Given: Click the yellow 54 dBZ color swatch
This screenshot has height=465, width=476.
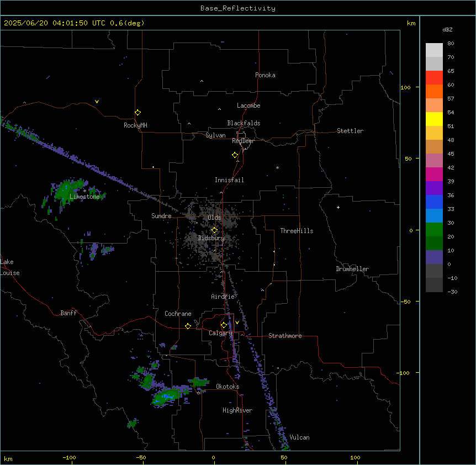Looking at the screenshot, I should [x=434, y=119].
